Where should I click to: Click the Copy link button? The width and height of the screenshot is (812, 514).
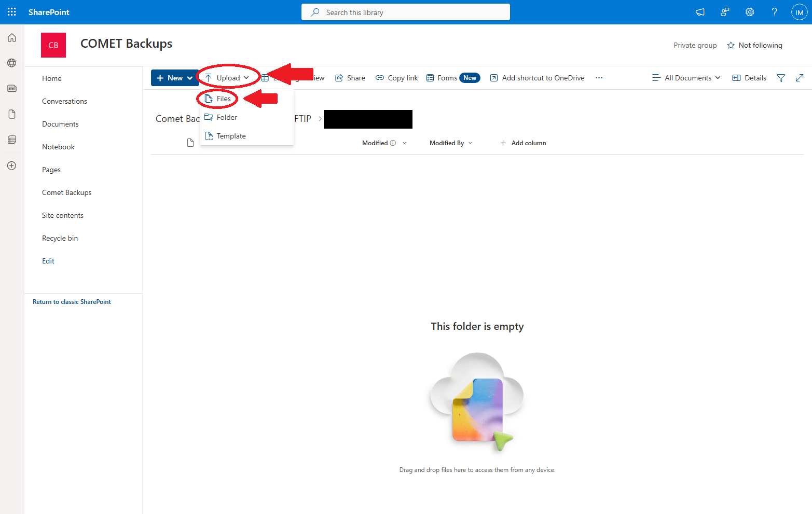coord(397,78)
